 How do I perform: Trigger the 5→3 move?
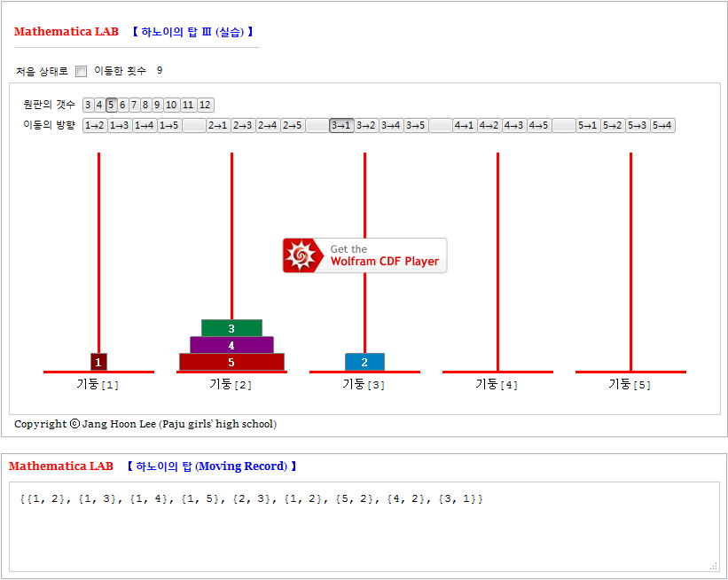[x=638, y=125]
